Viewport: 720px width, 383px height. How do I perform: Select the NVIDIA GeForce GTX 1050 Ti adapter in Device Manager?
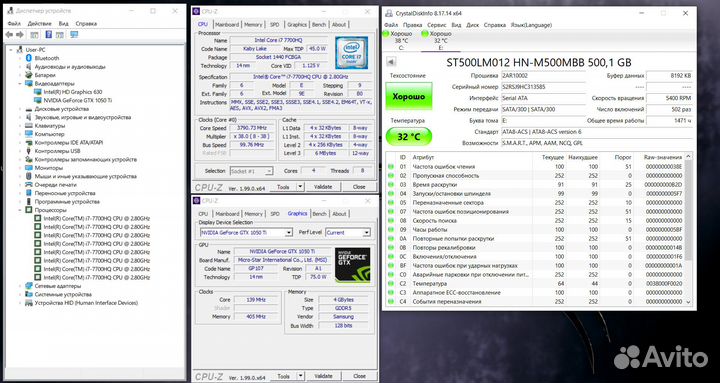(78, 100)
